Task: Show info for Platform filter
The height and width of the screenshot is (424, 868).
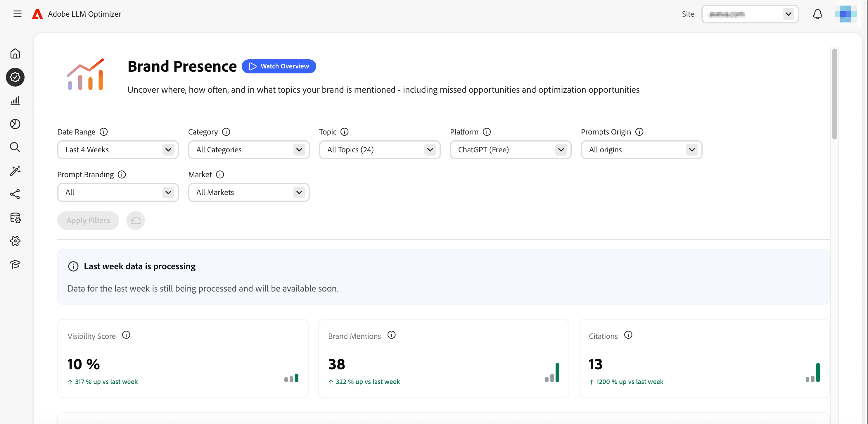Action: [487, 132]
